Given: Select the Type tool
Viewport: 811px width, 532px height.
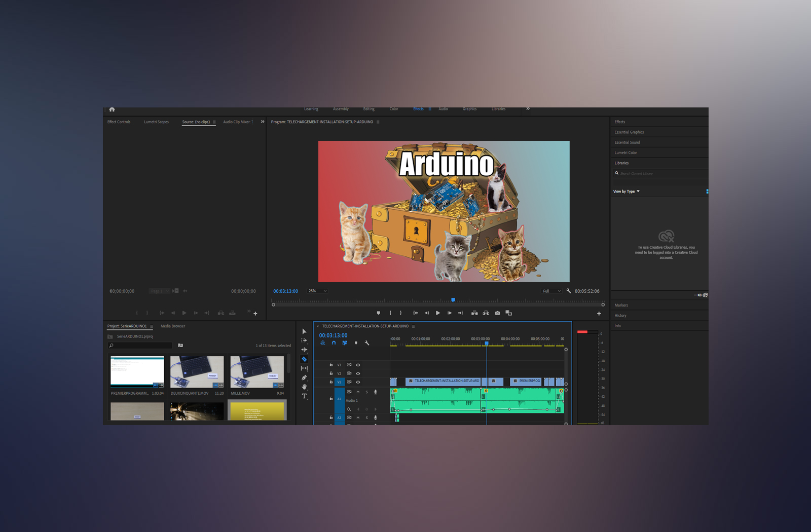Looking at the screenshot, I should coord(304,396).
